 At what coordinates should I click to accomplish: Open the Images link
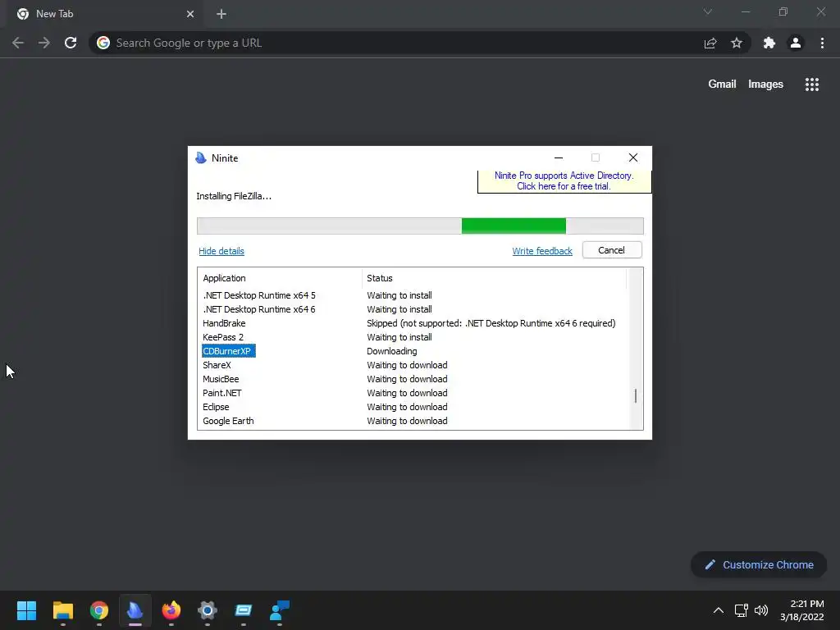click(765, 84)
